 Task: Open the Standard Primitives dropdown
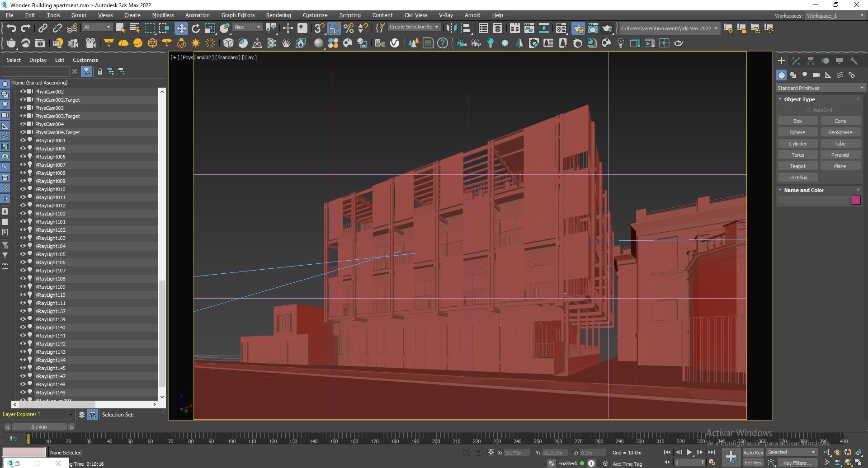820,88
